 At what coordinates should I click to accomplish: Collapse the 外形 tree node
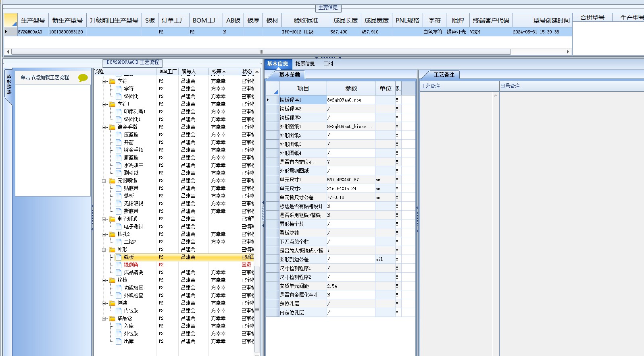tap(104, 250)
